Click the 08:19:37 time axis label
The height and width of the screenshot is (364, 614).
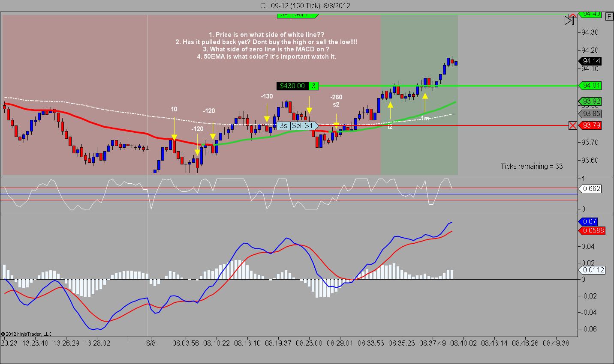(x=278, y=343)
